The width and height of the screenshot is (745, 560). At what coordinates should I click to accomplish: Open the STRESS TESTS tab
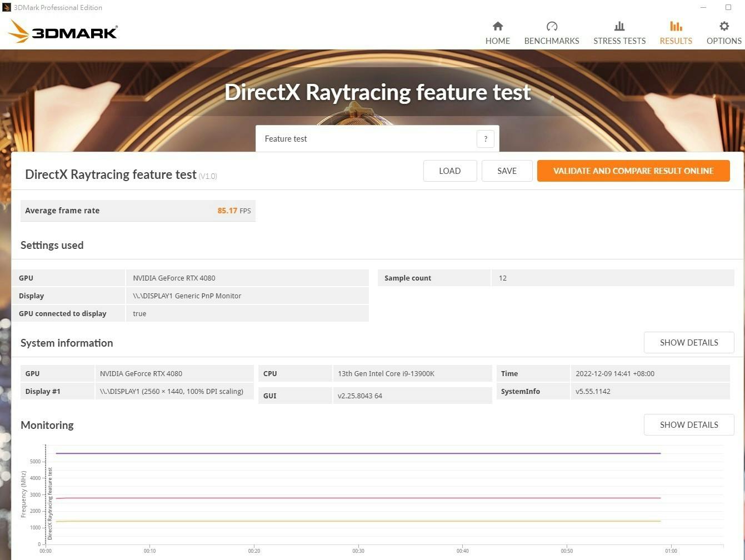pos(619,33)
